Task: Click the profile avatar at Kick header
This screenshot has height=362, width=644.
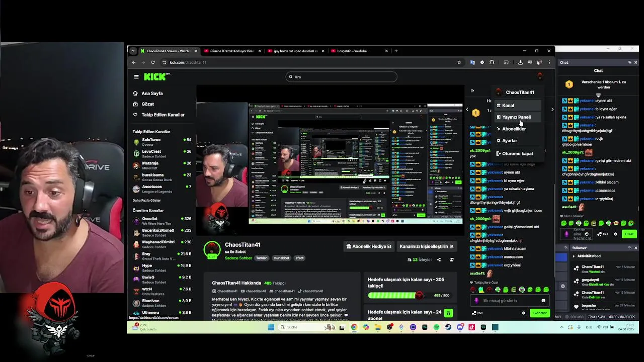Action: click(x=540, y=76)
